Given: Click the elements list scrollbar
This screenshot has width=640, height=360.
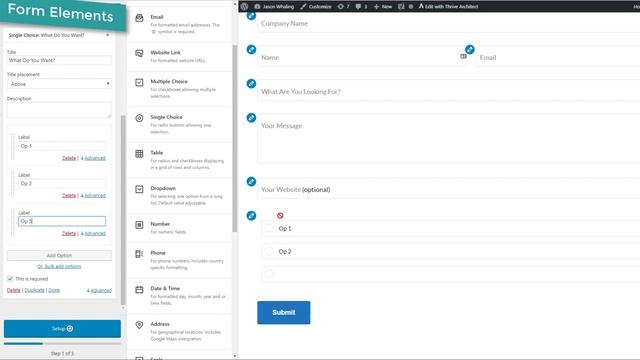Looking at the screenshot, I should 235,138.
